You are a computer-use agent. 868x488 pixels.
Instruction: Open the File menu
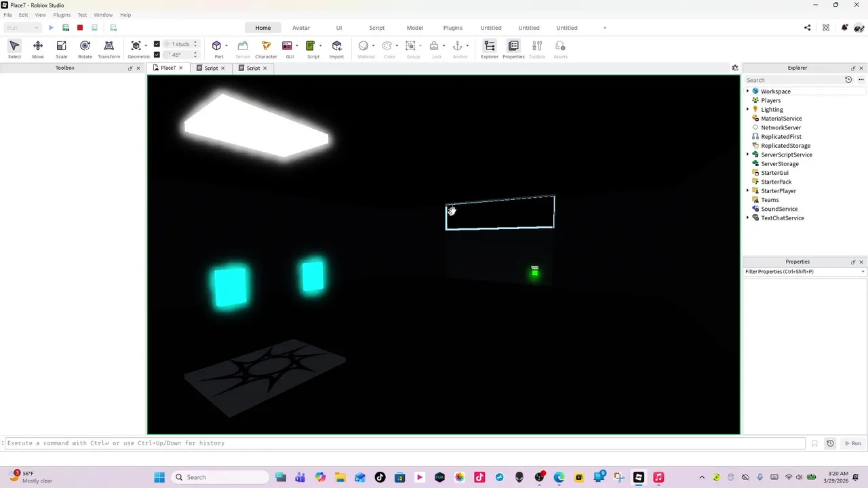point(7,15)
